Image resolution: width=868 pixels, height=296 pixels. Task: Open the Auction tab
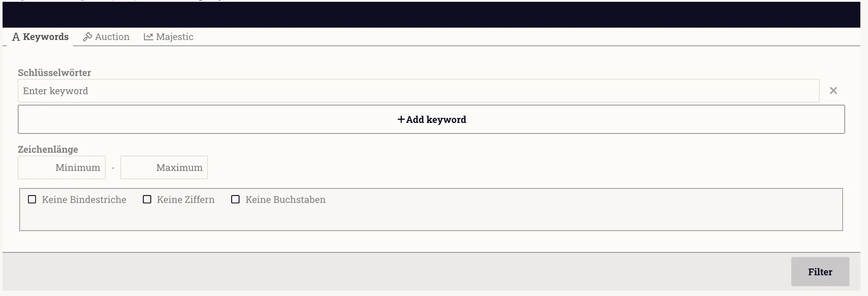coord(106,37)
